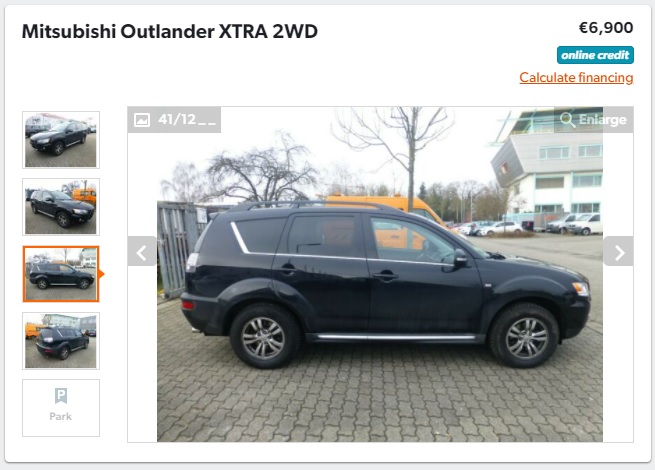Image resolution: width=655 pixels, height=470 pixels.
Task: Select the fourth thumbnail showing the rear view
Action: (x=61, y=341)
